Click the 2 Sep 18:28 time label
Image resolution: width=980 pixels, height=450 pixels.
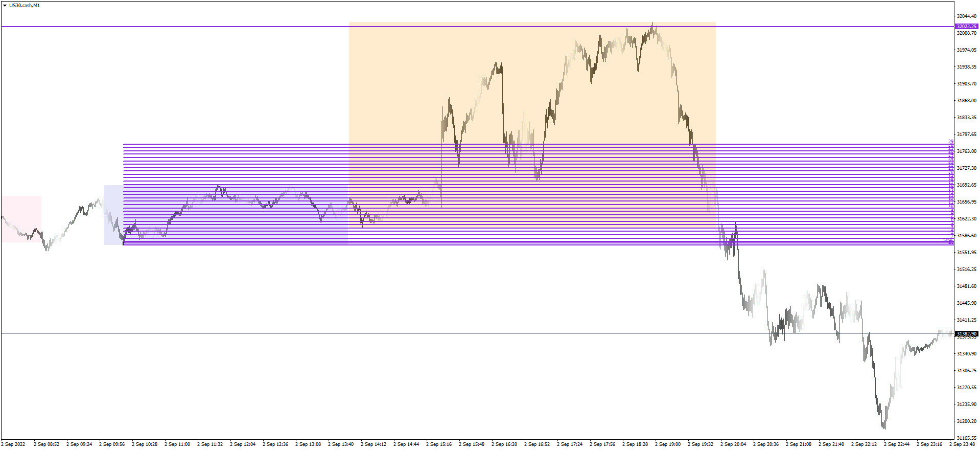click(x=635, y=444)
